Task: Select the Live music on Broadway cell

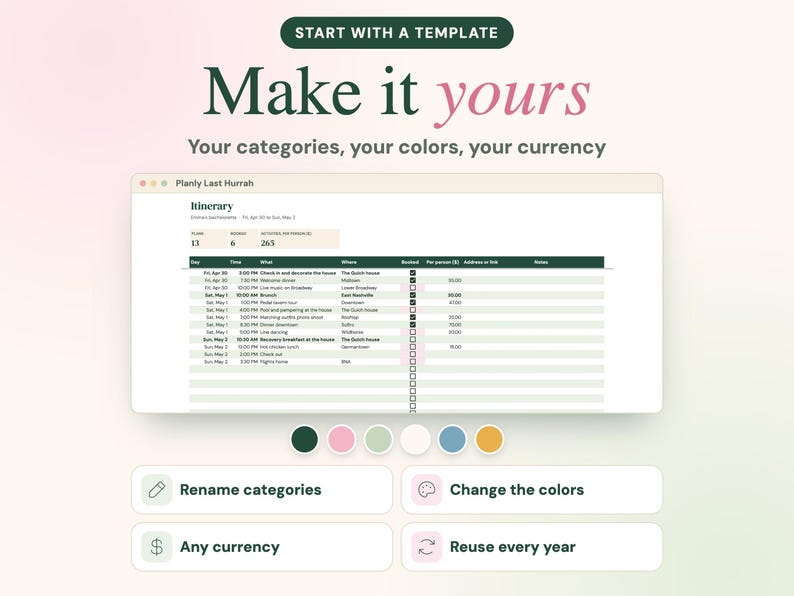Action: [286, 288]
